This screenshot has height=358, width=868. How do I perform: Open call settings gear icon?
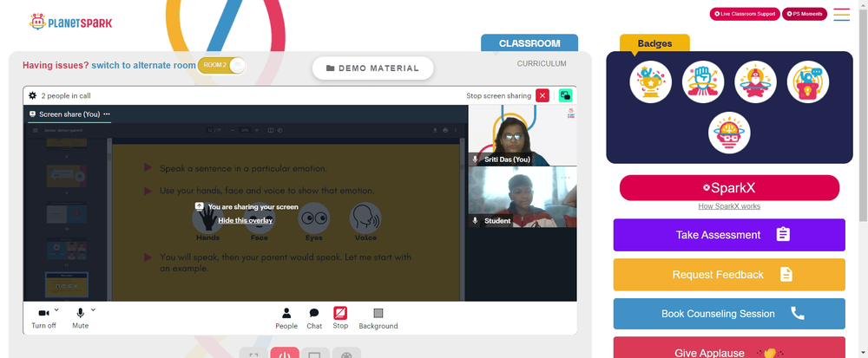tap(33, 95)
